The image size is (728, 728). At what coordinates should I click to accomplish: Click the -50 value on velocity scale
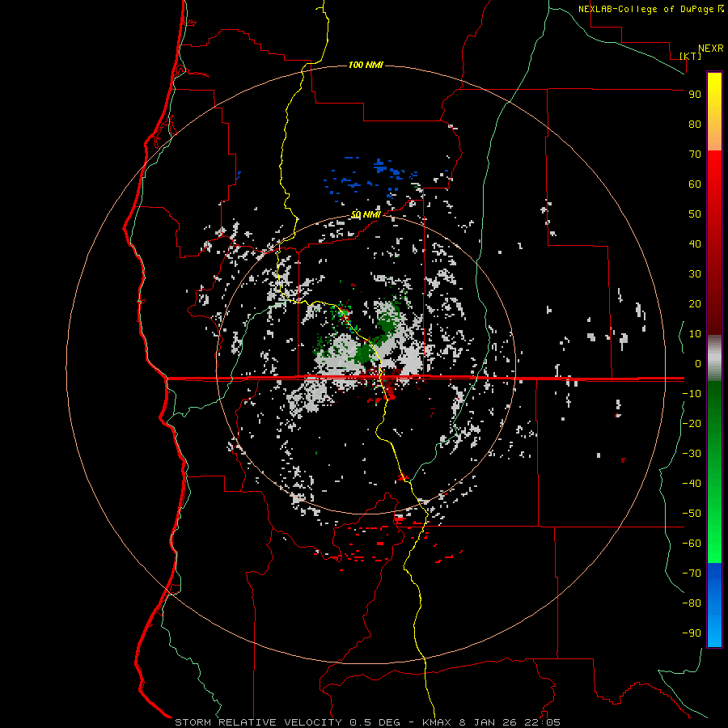(692, 514)
